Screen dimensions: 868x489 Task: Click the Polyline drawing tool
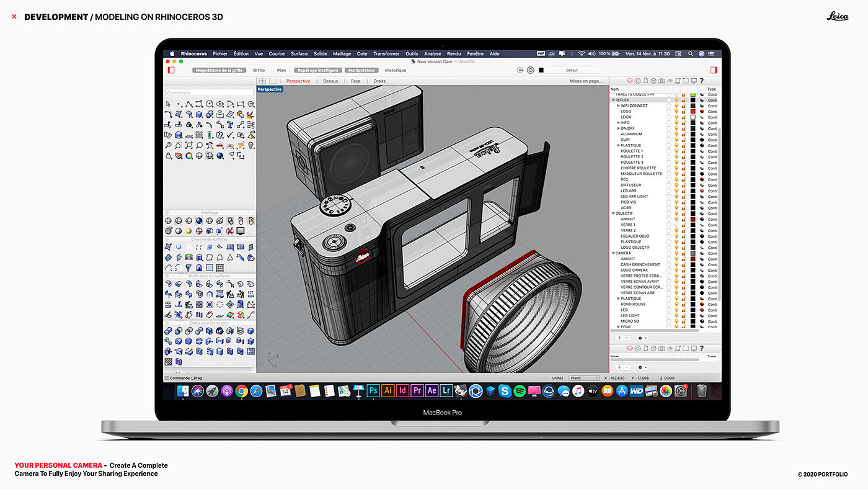click(x=189, y=104)
